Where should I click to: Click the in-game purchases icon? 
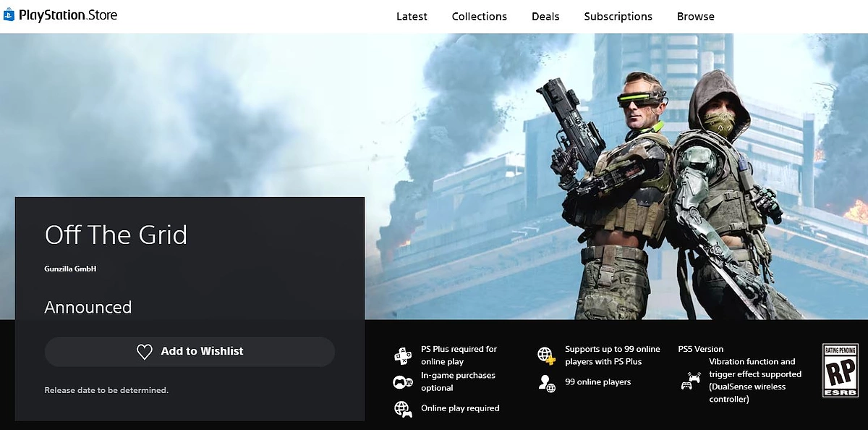pos(403,382)
